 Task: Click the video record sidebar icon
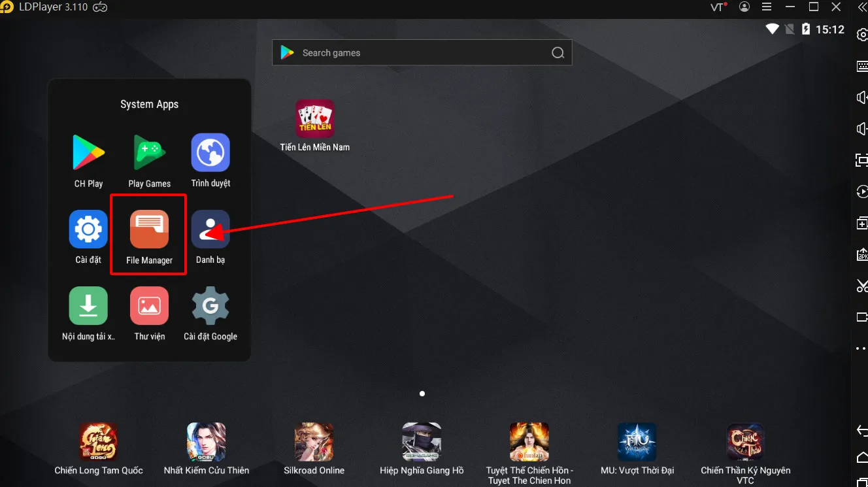[862, 317]
